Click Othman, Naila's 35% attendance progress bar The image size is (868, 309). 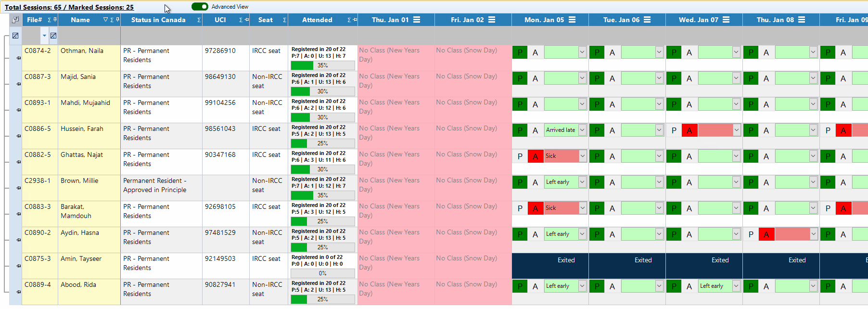(322, 65)
